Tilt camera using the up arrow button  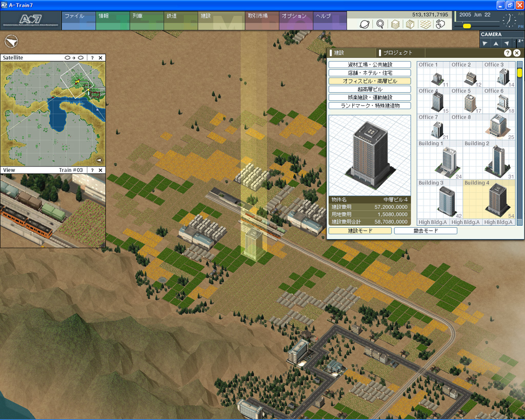[496, 44]
